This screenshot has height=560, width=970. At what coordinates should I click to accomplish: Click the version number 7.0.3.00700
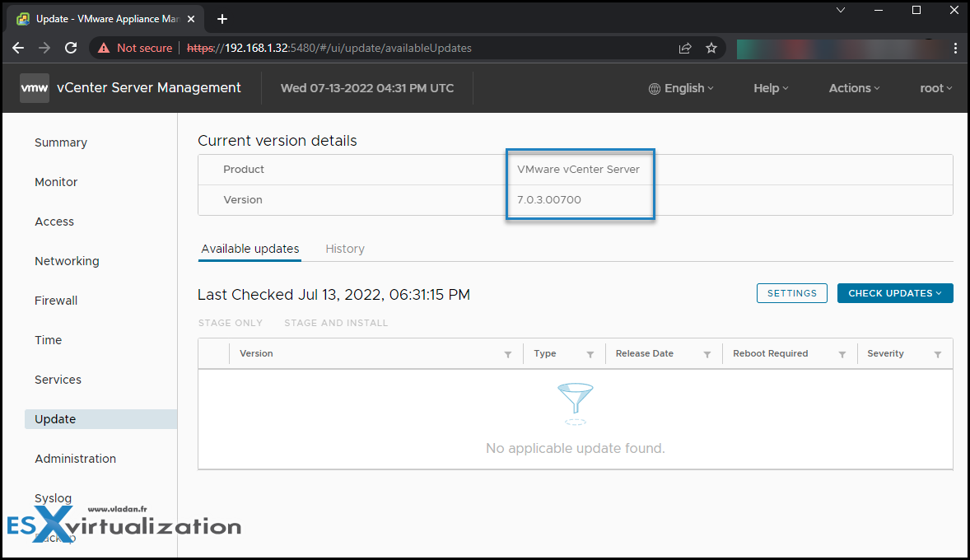(549, 200)
